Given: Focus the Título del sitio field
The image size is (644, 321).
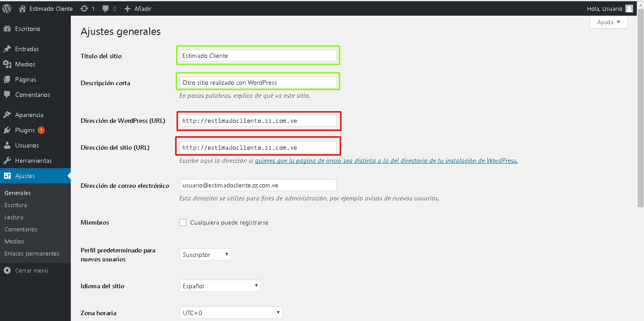Looking at the screenshot, I should click(x=258, y=56).
